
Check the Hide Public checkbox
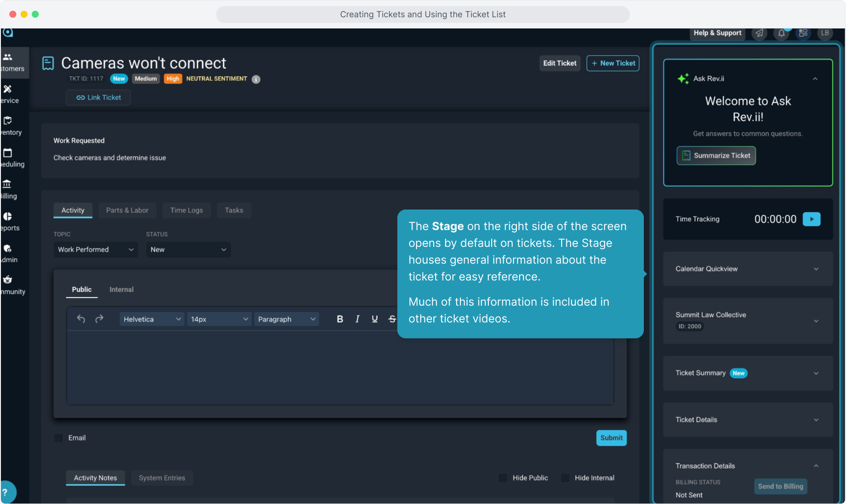pos(503,478)
